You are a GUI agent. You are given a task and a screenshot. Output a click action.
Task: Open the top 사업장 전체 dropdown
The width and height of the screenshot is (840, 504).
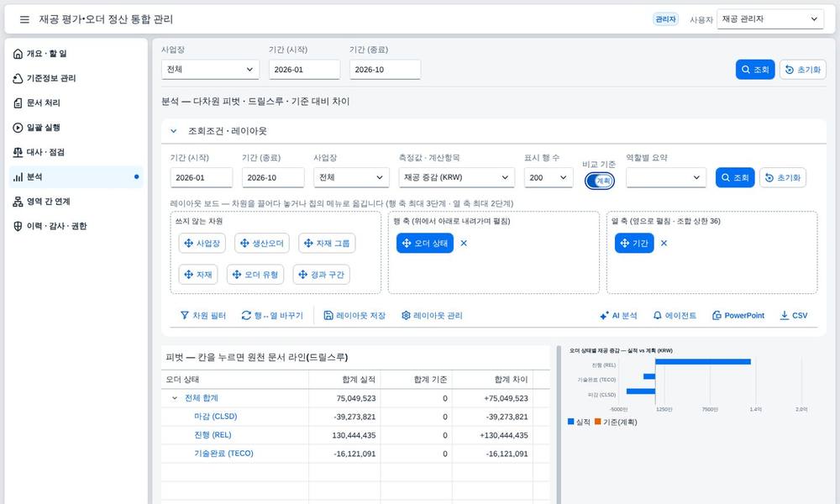(x=210, y=70)
